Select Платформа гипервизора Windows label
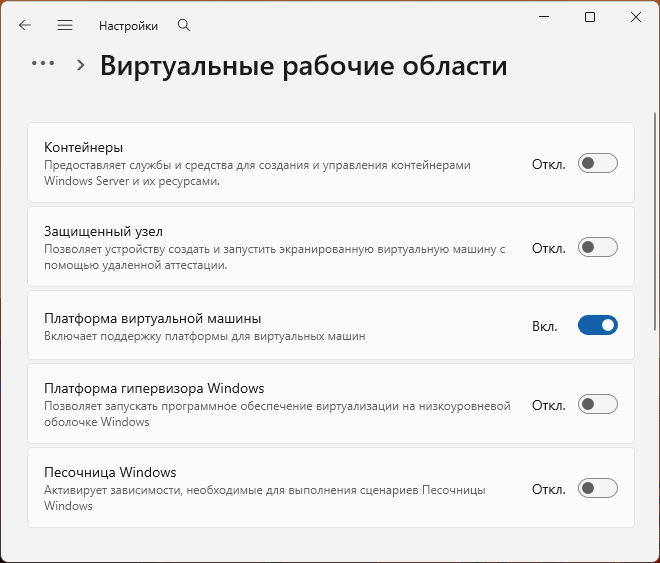 click(154, 388)
